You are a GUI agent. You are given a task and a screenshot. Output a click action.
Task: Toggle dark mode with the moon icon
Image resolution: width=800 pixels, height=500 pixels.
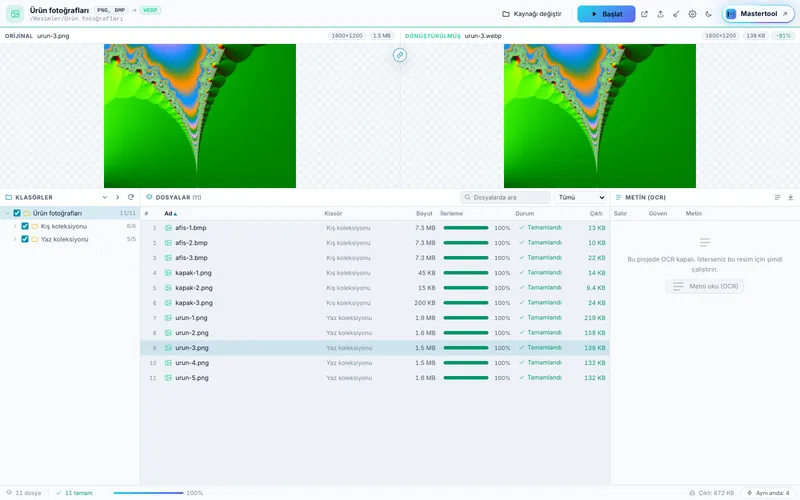pos(709,14)
